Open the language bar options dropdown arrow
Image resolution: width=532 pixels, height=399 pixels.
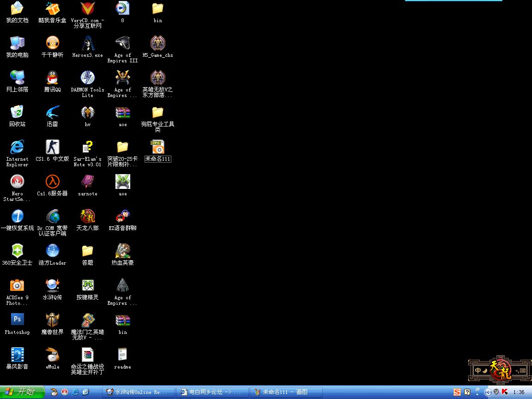click(477, 394)
